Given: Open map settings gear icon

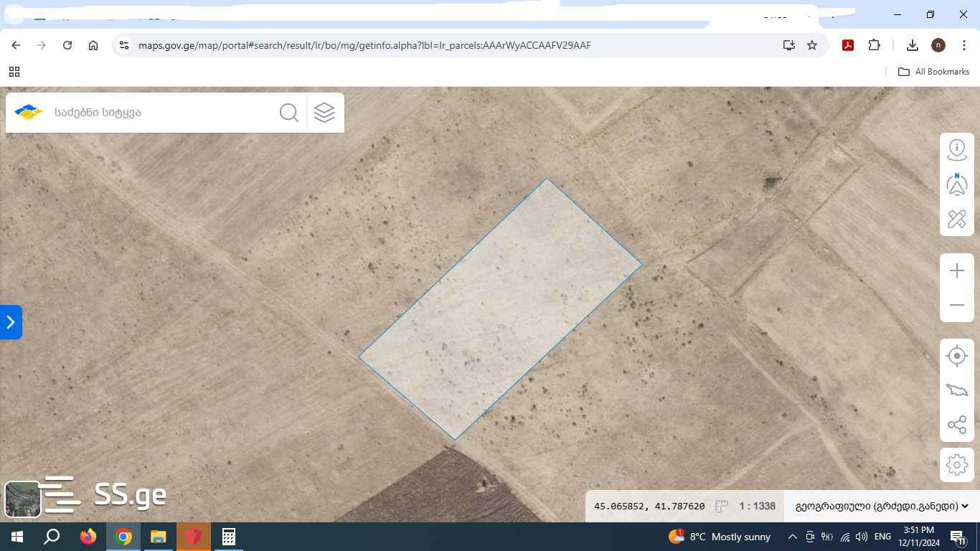Looking at the screenshot, I should pyautogui.click(x=957, y=465).
